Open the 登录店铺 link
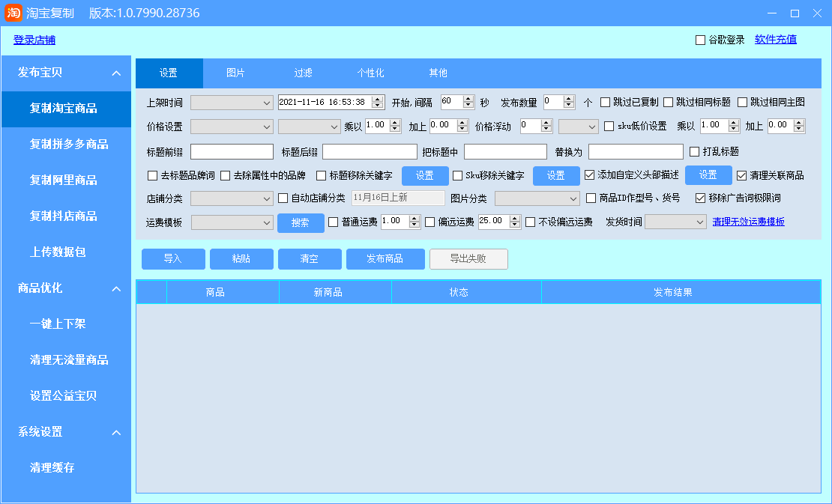Screen dimensions: 832x504 [x=34, y=40]
